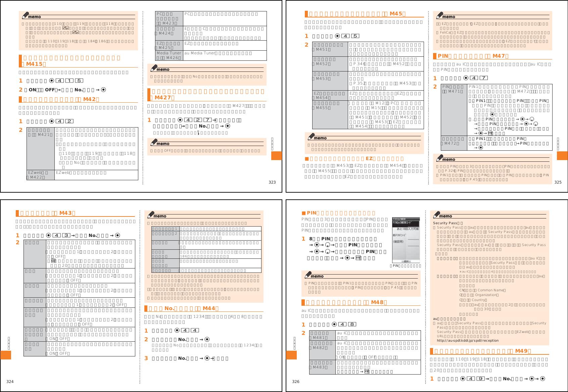Viewport: 568px width, 392px height.
Task: Click the M451 table cell
Action: 330,49
